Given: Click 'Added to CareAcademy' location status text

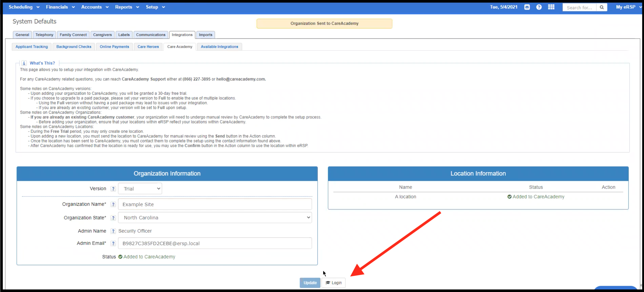Looking at the screenshot, I should (x=538, y=197).
